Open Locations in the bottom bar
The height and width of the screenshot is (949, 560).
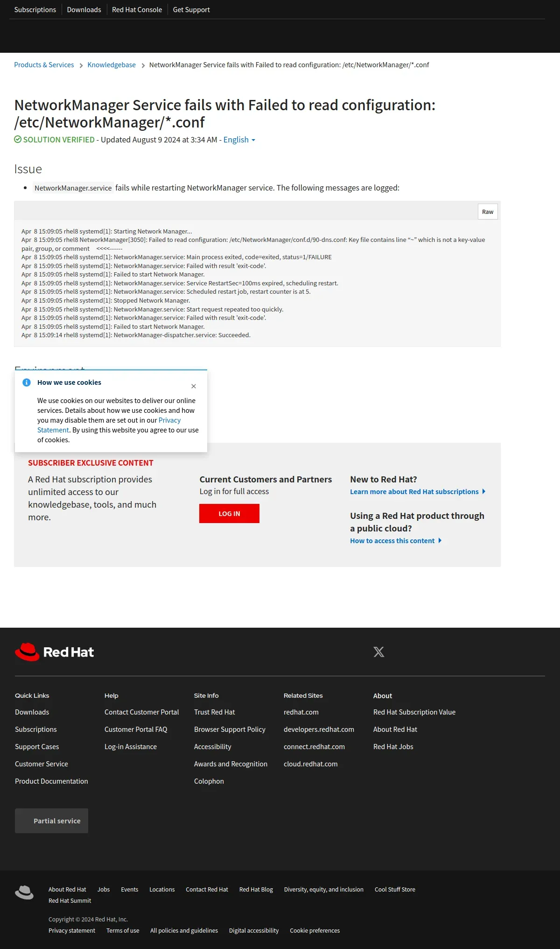tap(162, 890)
